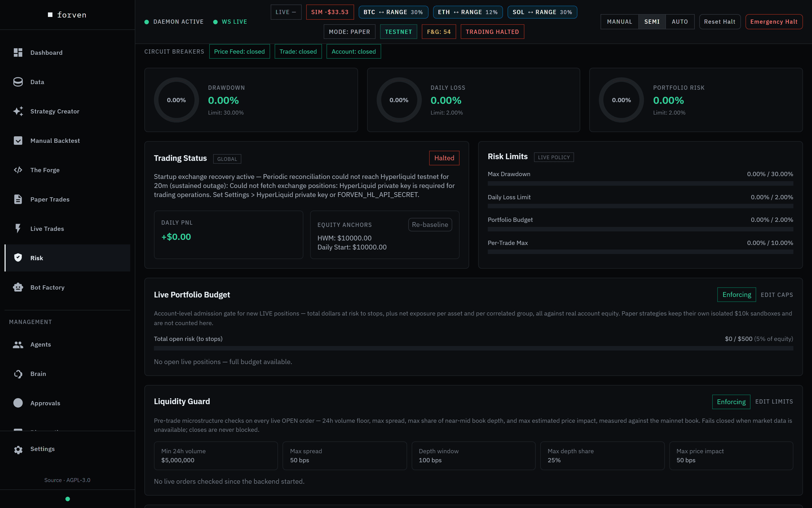Open Strategy Creator in sidebar
This screenshot has height=508, width=812.
click(x=67, y=111)
